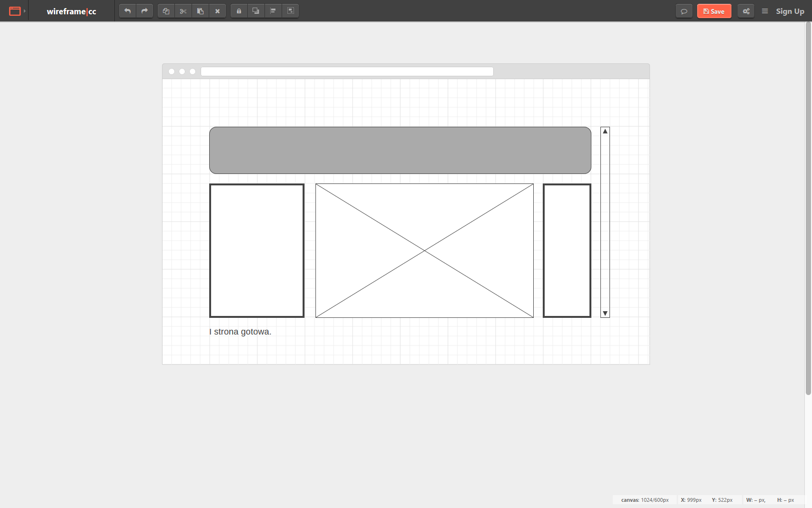
Task: Undo the last action
Action: click(x=127, y=10)
